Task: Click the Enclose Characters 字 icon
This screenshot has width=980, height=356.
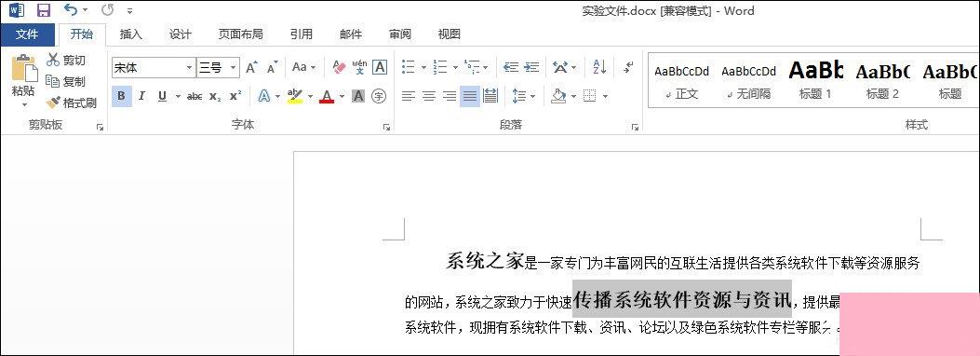Action: 379,96
